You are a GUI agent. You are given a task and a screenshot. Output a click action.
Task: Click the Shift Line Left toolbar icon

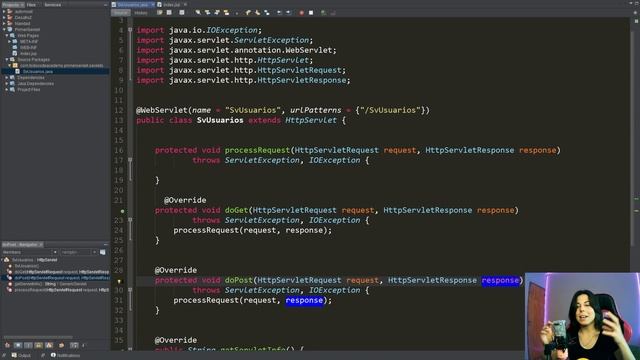click(x=279, y=13)
